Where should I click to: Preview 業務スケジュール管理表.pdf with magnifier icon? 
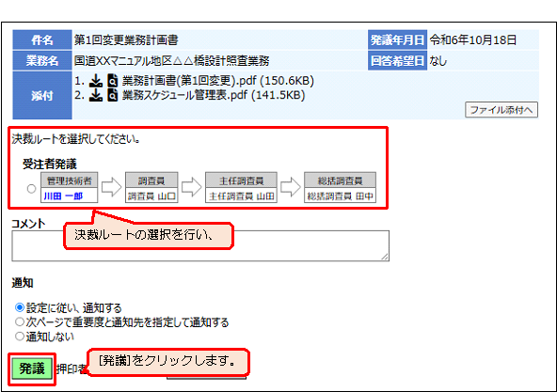coord(112,95)
